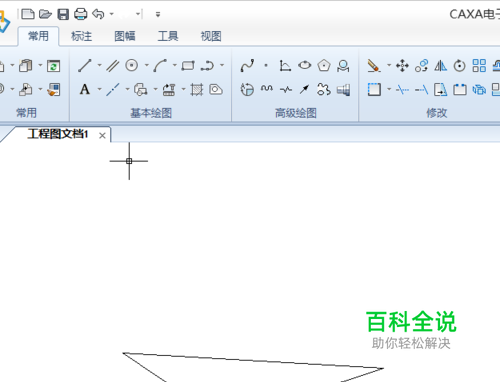This screenshot has width=500, height=382.
Task: Click the Print icon
Action: (x=80, y=14)
